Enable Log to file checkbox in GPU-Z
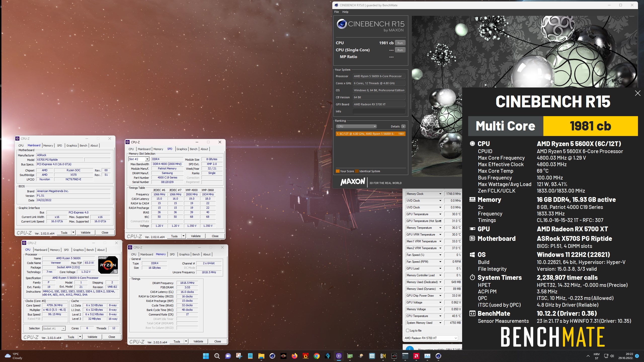644x362 pixels. [408, 331]
